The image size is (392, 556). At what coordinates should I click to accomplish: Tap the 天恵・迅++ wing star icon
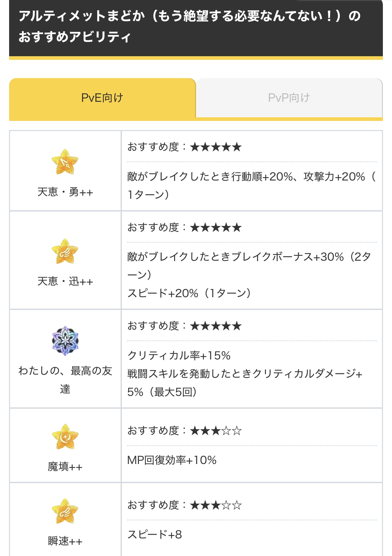click(x=65, y=252)
